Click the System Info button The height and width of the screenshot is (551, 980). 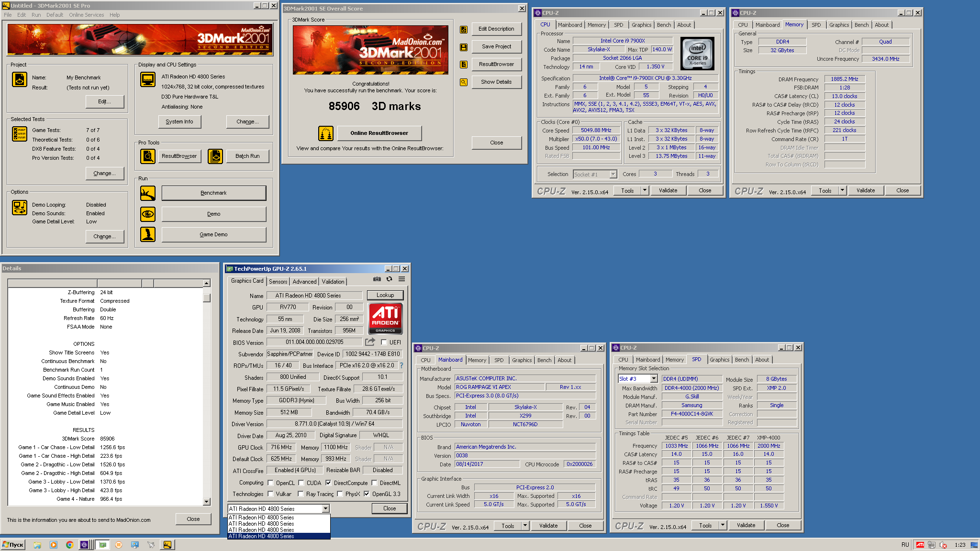179,122
